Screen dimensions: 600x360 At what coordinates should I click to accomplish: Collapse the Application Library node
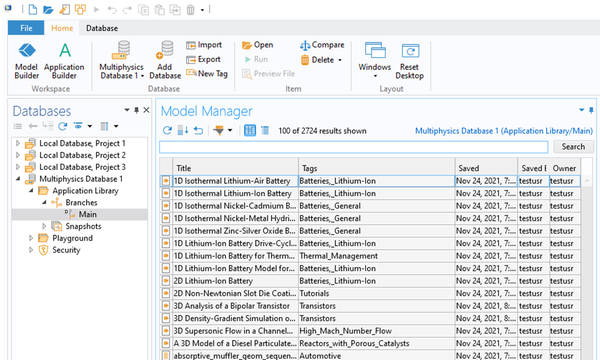click(31, 191)
